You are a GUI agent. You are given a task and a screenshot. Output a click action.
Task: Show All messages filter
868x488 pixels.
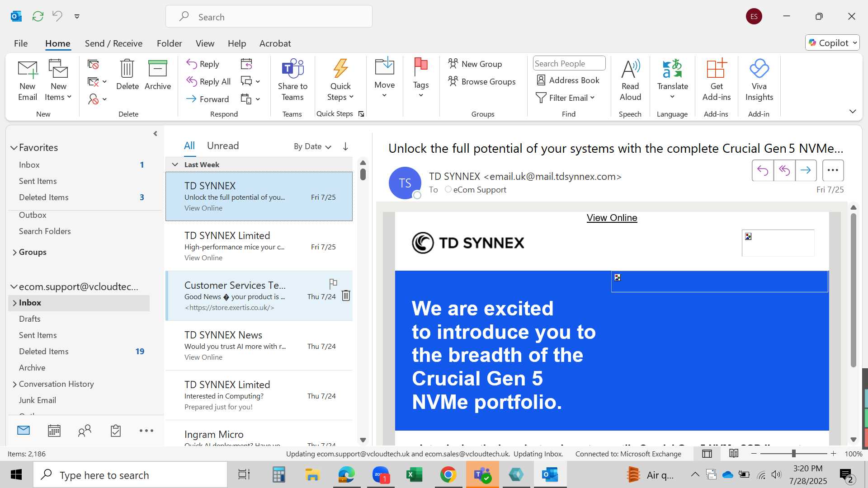tap(189, 145)
